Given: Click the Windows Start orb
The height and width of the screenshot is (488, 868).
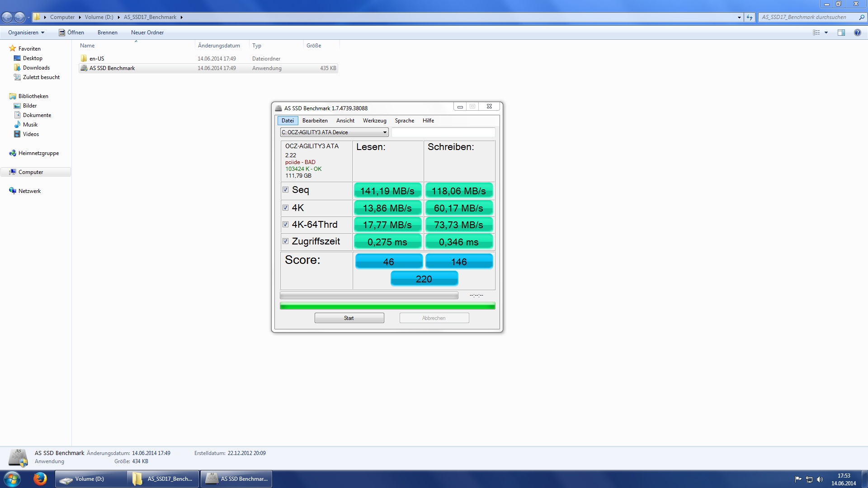Looking at the screenshot, I should [x=12, y=479].
